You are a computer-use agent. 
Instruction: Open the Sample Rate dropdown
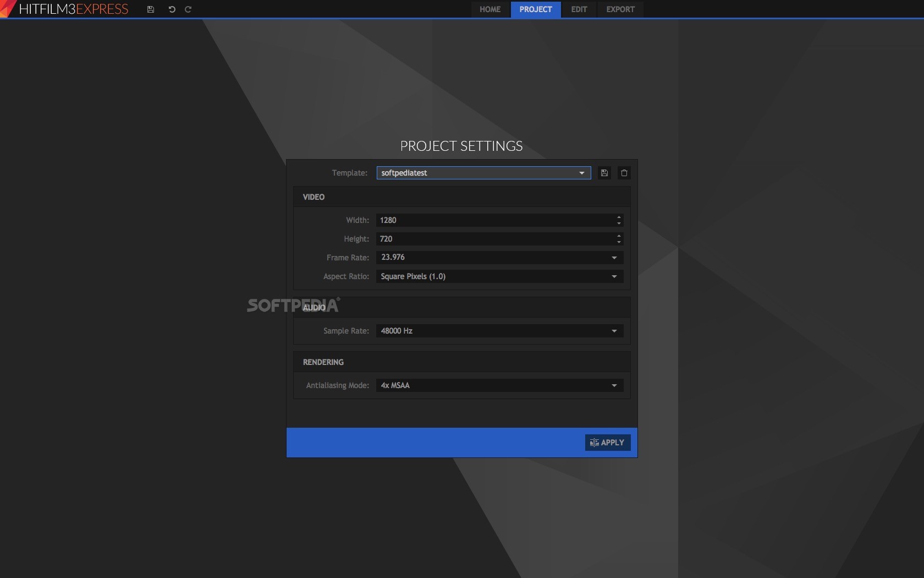[x=614, y=331]
